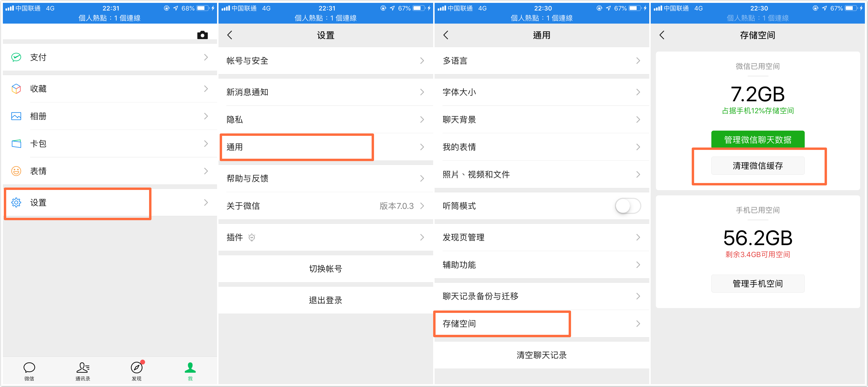Expand 帐号与安全 account settings
Screen dimensions: 868x387
pyautogui.click(x=325, y=61)
